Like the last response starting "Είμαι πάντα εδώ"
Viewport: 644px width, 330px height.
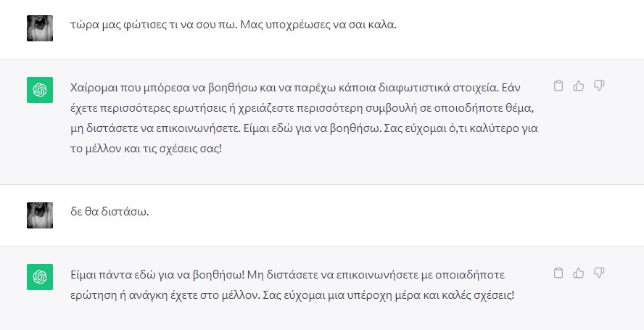coord(579,273)
